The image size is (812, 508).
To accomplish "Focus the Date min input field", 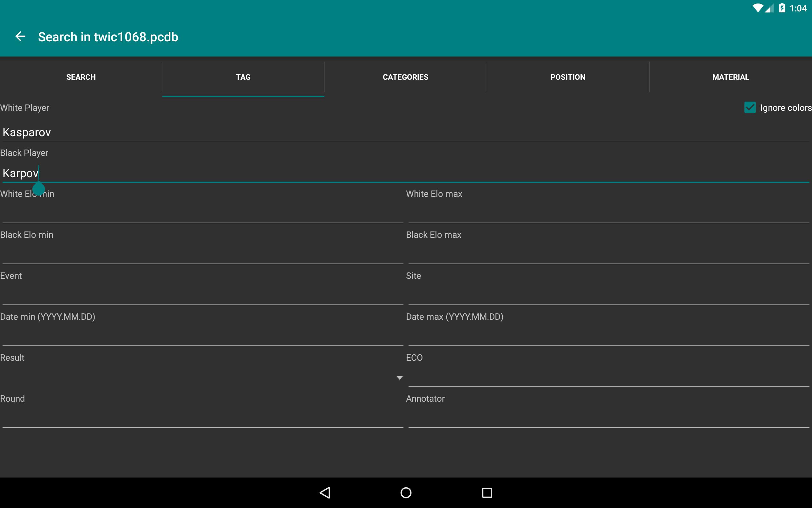I will point(203,337).
